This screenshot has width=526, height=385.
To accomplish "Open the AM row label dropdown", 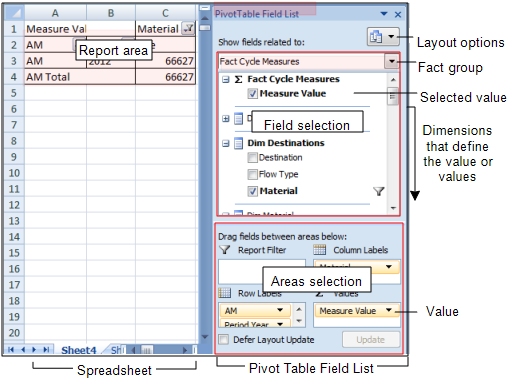I will (280, 310).
